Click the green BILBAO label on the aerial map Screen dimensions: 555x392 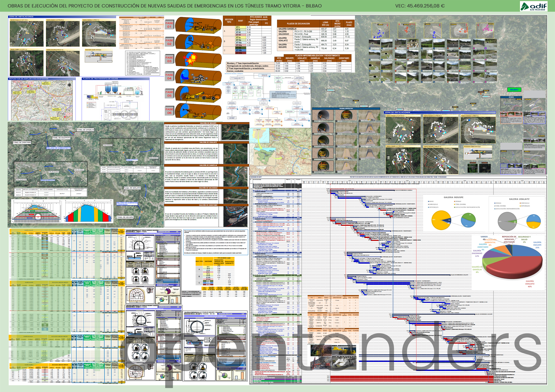coord(514,90)
